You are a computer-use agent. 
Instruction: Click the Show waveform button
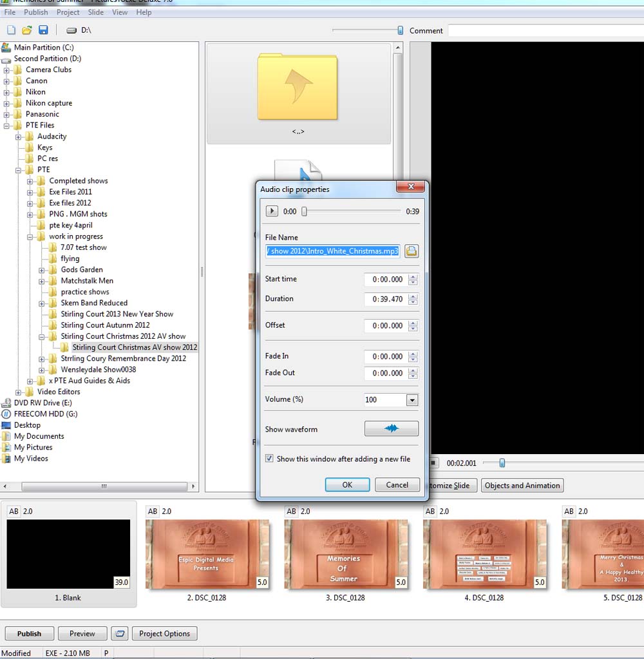point(391,429)
